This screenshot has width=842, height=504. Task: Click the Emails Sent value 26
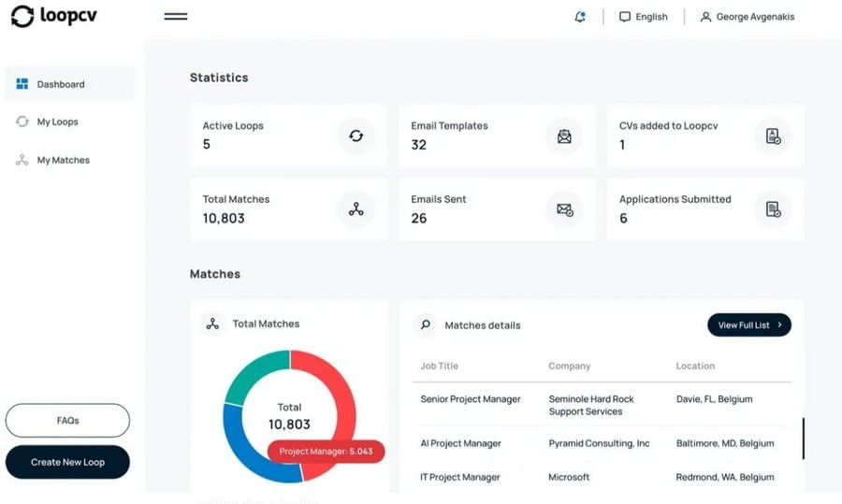click(x=419, y=218)
